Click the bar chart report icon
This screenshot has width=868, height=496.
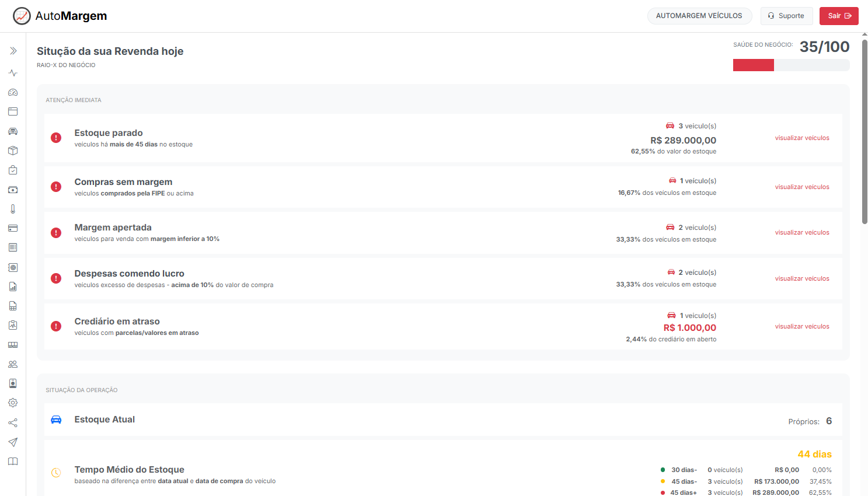click(x=13, y=287)
